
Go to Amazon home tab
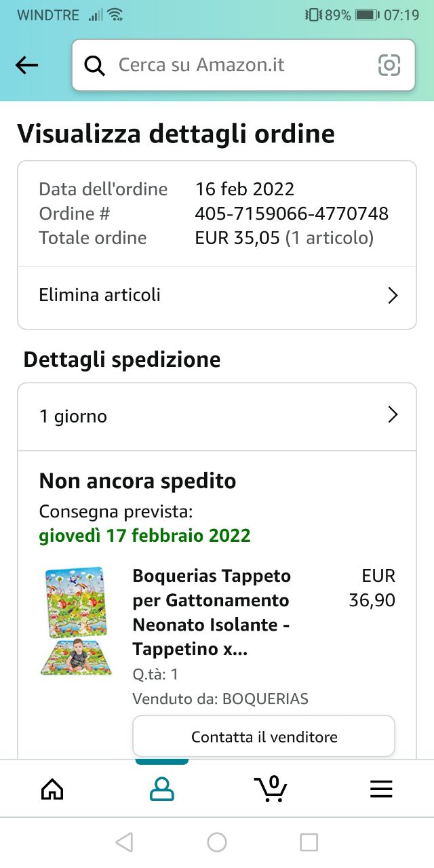(x=52, y=789)
